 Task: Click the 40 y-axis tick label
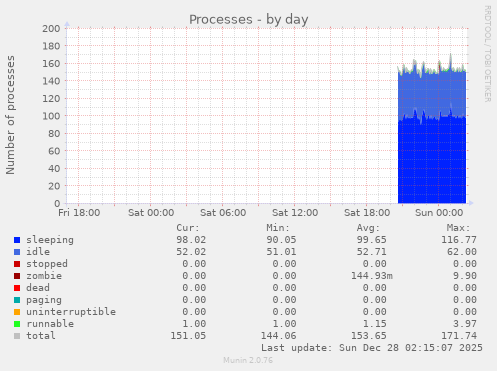tap(54, 168)
